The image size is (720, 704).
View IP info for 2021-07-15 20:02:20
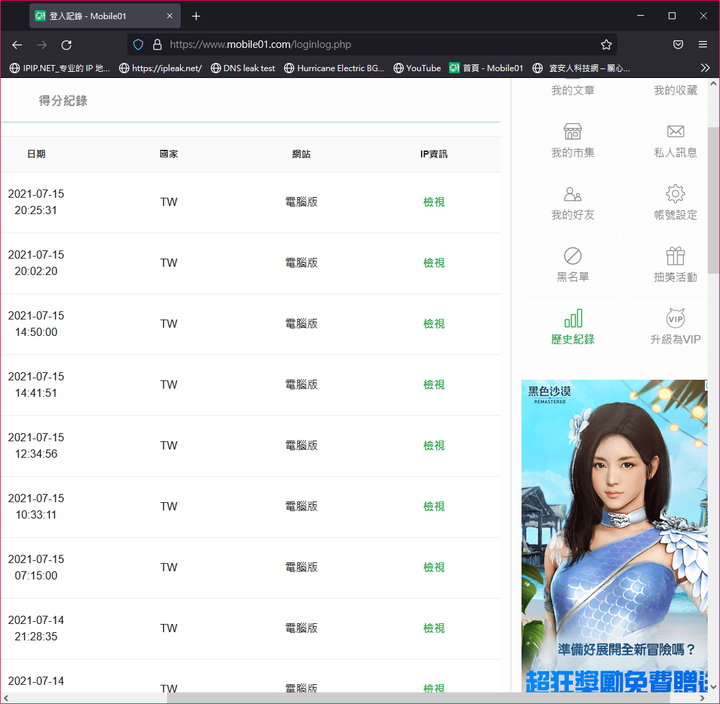pos(434,263)
